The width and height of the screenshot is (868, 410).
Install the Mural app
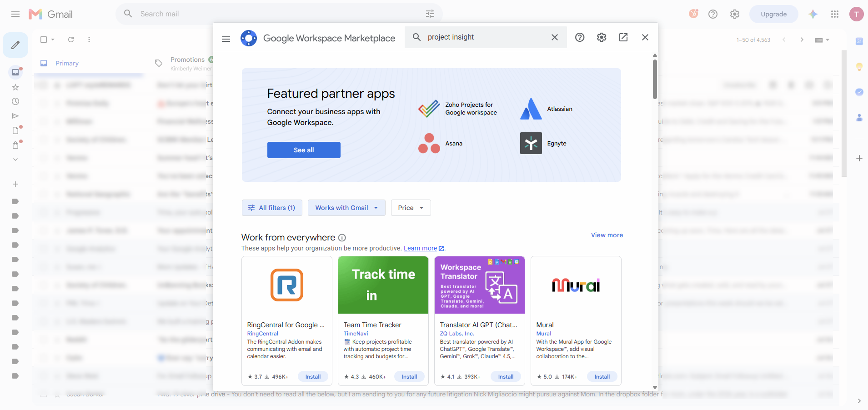point(602,376)
